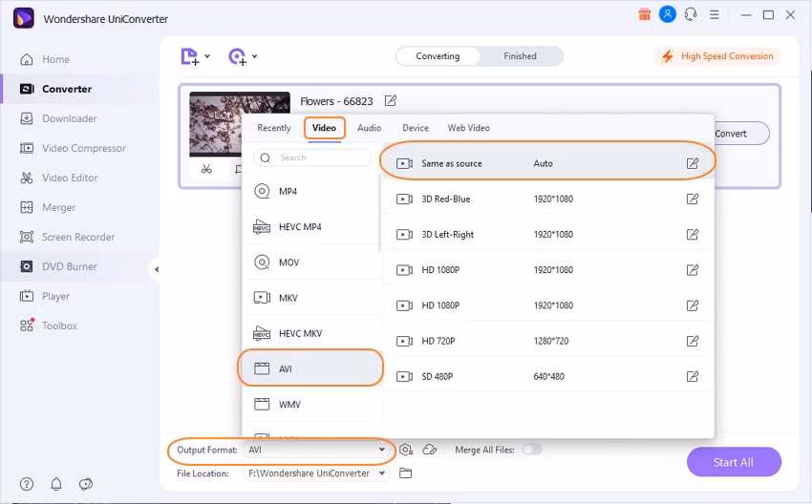Choose WMV format from list
This screenshot has height=504, width=812.
[311, 404]
